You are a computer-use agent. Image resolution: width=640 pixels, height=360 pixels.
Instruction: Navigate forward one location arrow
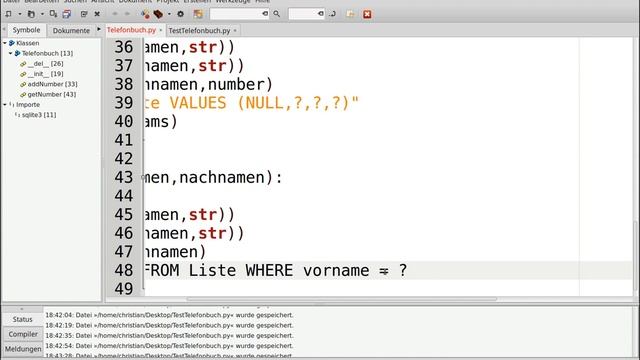(127, 14)
